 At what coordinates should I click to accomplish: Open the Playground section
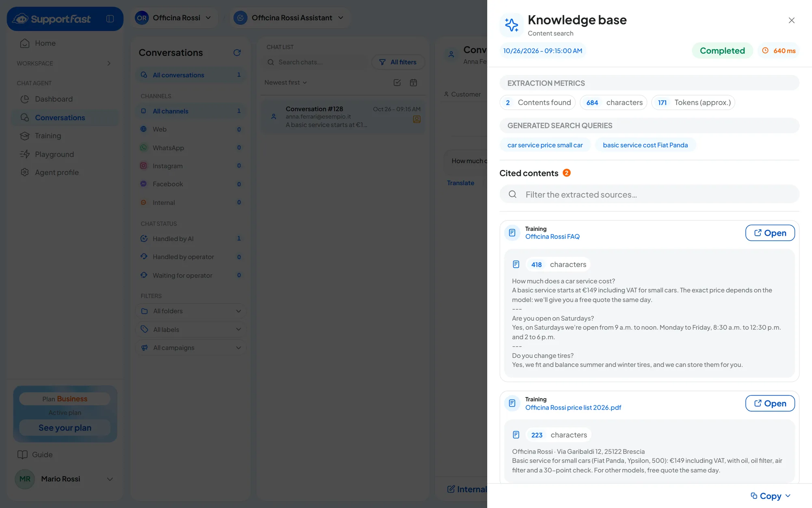65,154
